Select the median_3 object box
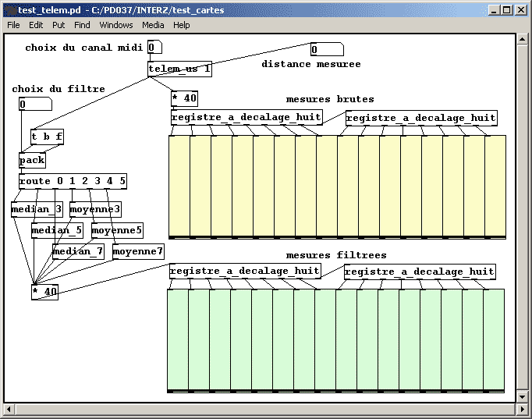 [x=36, y=209]
